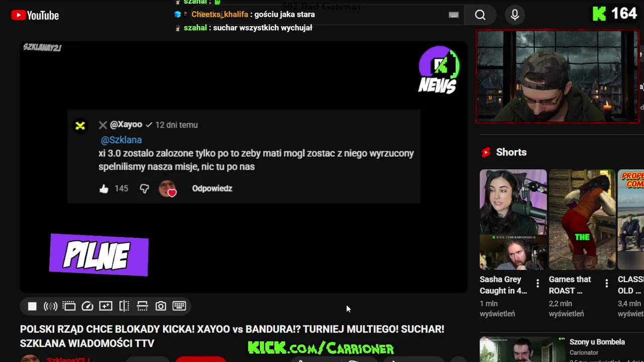Click the broadcast lightning icon in the toolbar
644x362 pixels.
coord(50,306)
